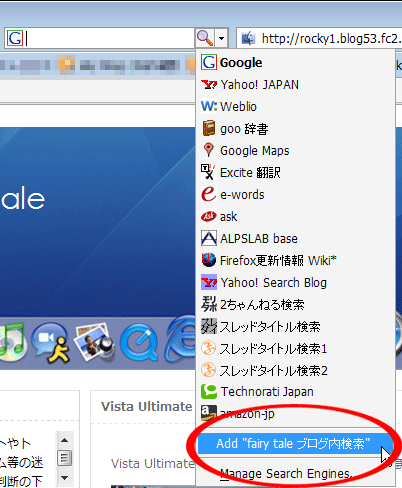
Task: Choose the ask search engine
Action: click(x=295, y=216)
